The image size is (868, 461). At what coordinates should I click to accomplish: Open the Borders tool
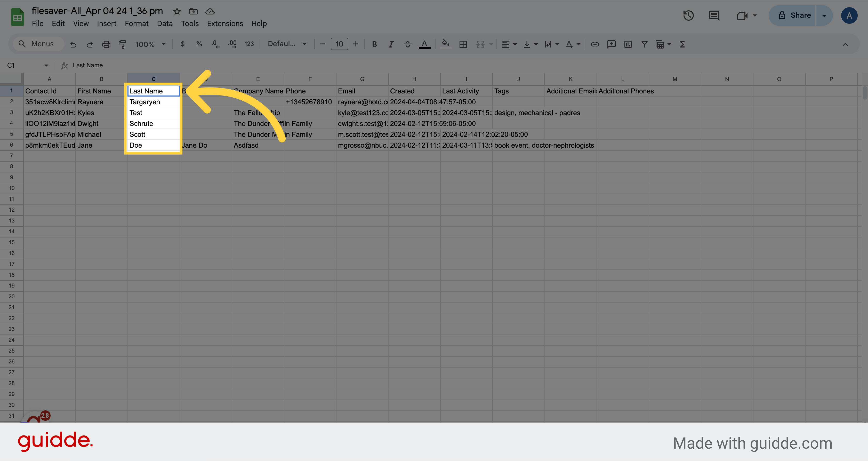tap(463, 44)
